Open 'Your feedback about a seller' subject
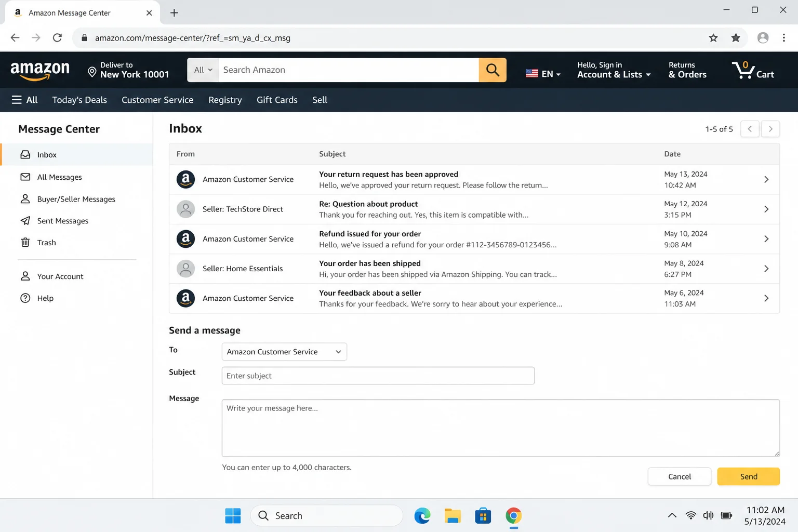Viewport: 798px width, 532px height. 370,293
